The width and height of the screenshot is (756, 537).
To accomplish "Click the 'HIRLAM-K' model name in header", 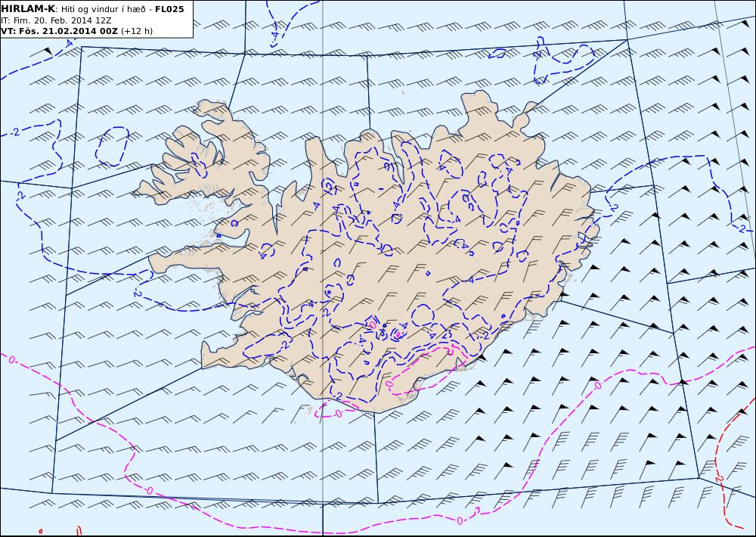I will click(28, 8).
